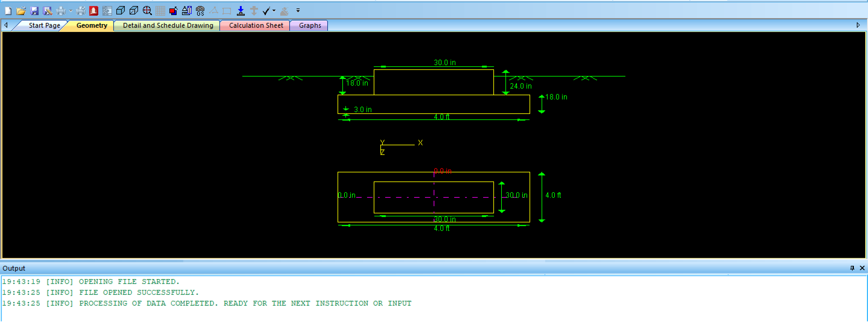
Task: Switch to the Graphs tab
Action: point(310,26)
